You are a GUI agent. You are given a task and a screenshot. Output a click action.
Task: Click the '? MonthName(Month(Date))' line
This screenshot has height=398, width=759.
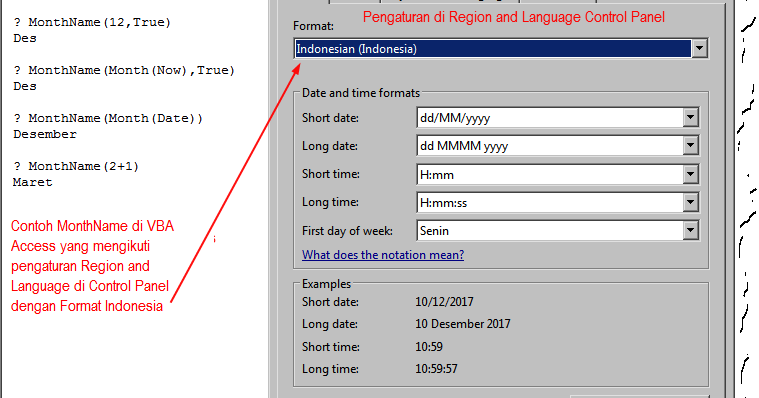tap(108, 118)
